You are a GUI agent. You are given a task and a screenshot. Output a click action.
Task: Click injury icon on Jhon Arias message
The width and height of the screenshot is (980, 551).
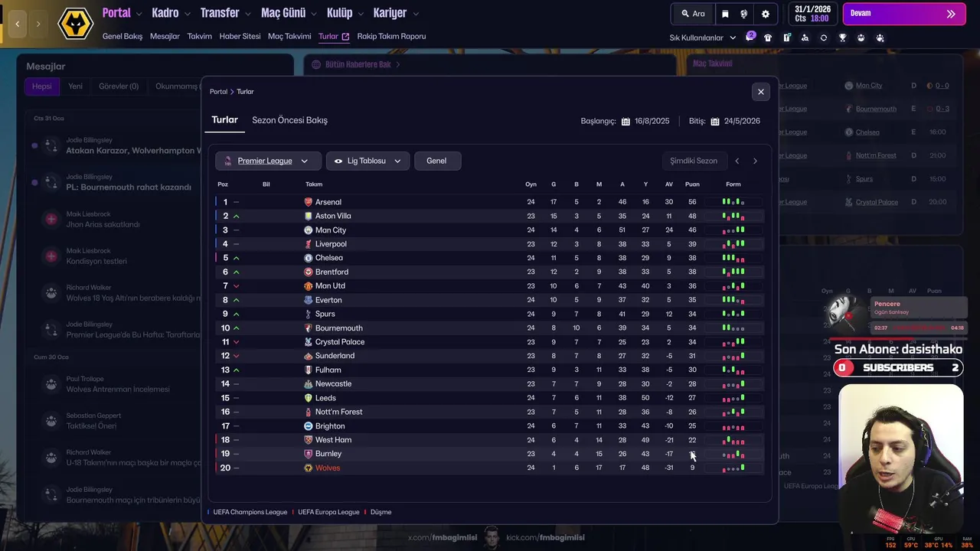pyautogui.click(x=51, y=220)
